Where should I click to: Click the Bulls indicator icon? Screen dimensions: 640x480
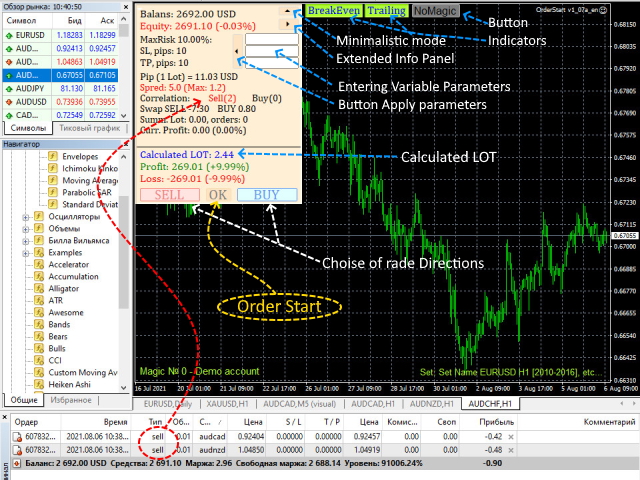point(39,349)
